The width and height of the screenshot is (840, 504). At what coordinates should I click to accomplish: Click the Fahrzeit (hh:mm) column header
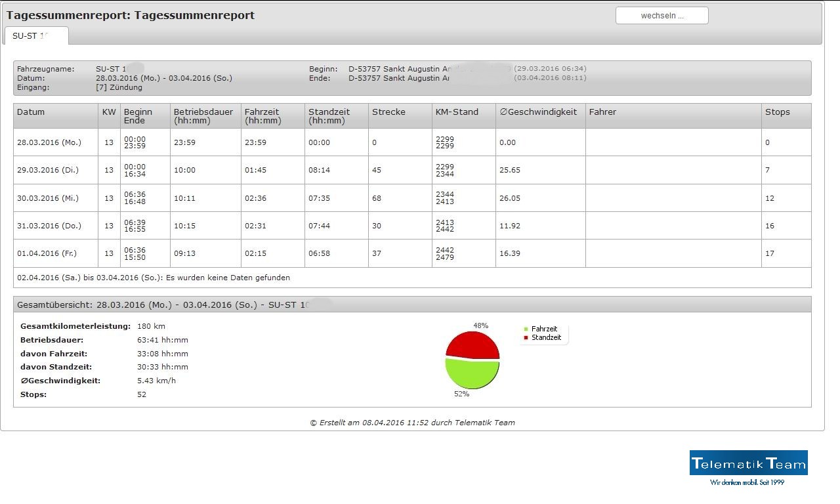pos(263,116)
